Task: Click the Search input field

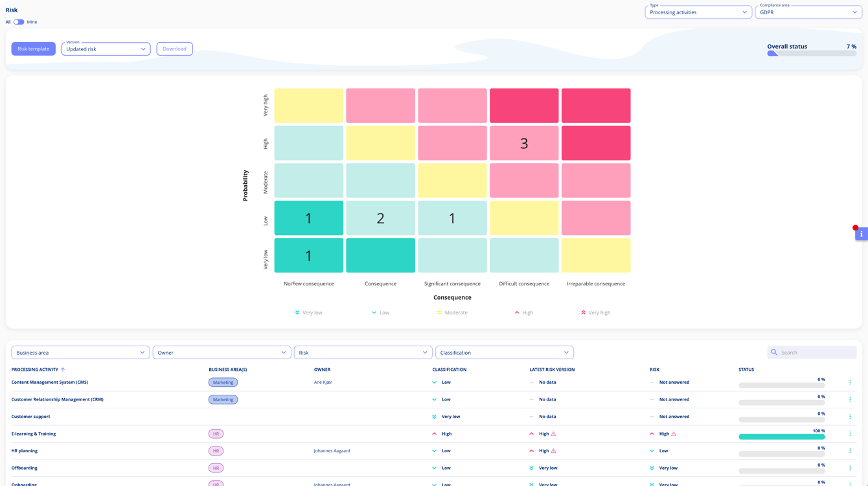Action: pos(816,353)
